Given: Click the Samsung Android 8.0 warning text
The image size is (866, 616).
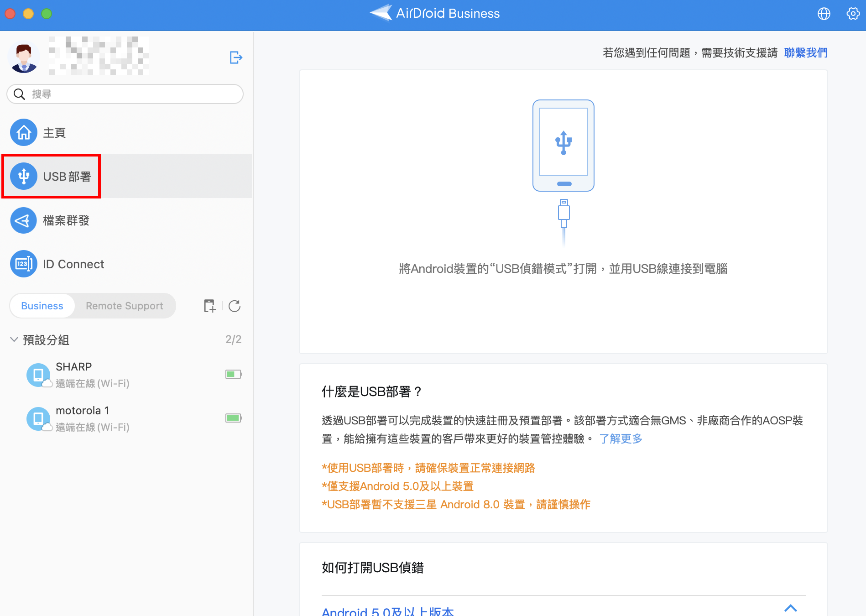Looking at the screenshot, I should (x=456, y=505).
